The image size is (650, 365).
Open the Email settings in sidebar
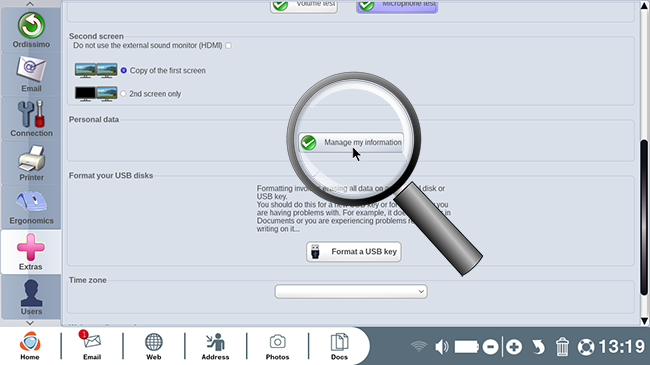(31, 75)
